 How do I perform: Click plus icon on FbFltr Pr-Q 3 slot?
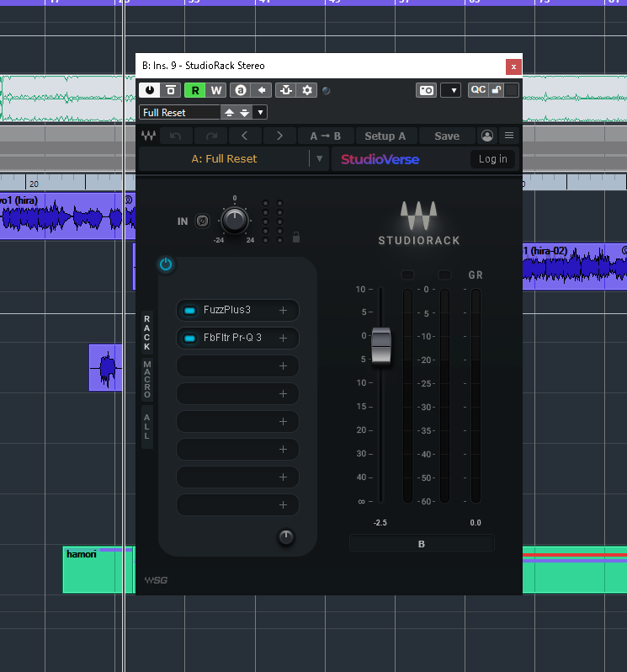pos(283,339)
